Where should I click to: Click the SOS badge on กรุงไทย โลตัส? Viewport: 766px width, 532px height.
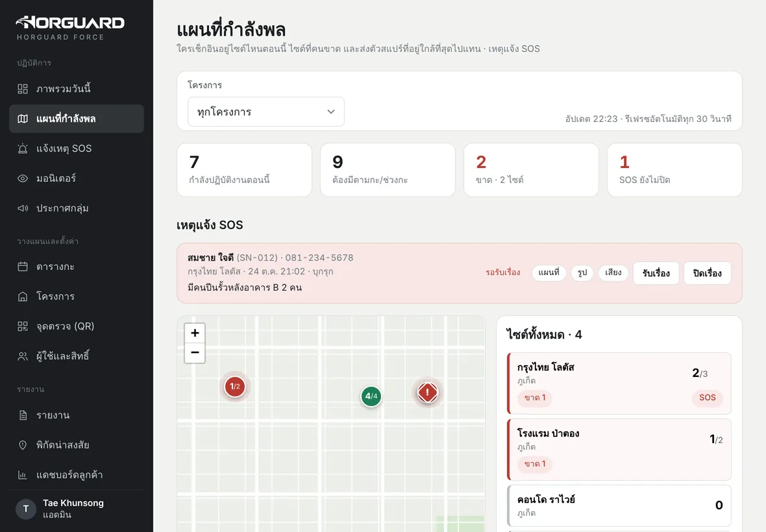coord(707,398)
